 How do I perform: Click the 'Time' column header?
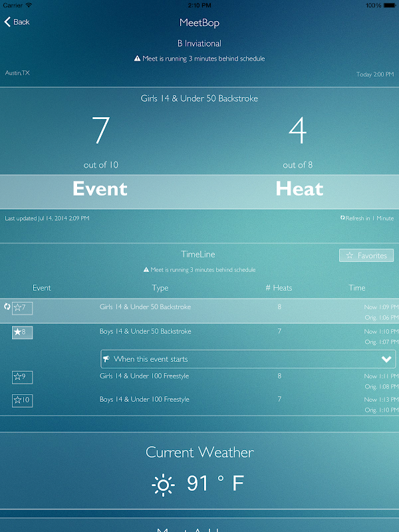pyautogui.click(x=357, y=288)
